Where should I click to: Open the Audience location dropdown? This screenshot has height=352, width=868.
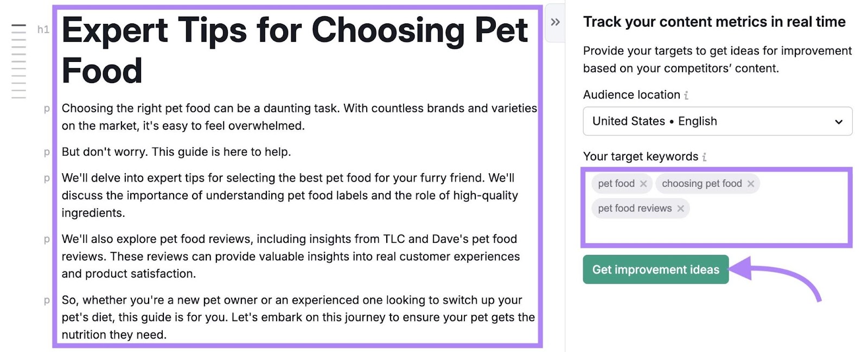(x=717, y=121)
